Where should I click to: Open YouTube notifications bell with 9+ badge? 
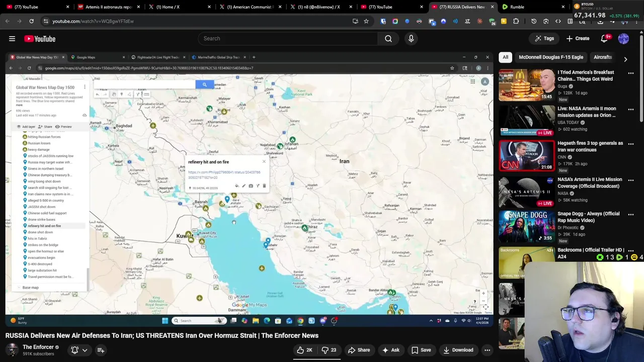[605, 39]
